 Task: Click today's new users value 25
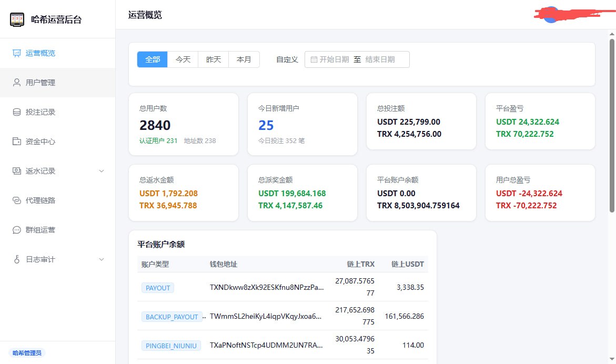266,125
